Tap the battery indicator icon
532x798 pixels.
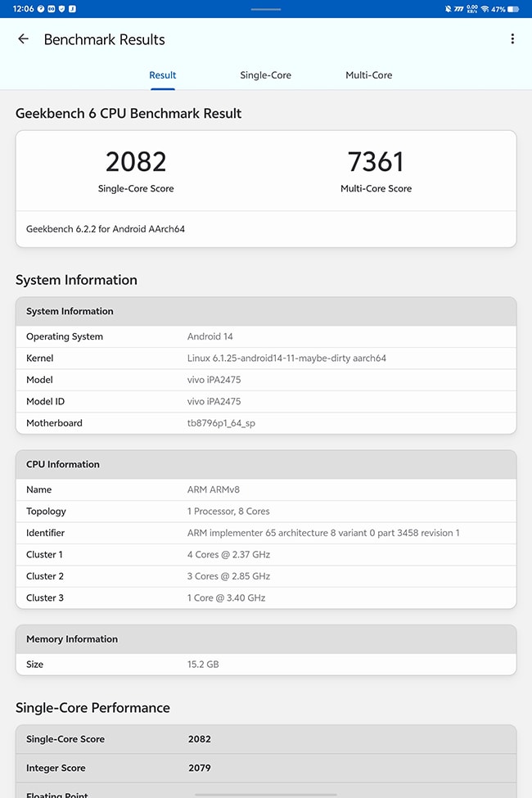pyautogui.click(x=513, y=9)
